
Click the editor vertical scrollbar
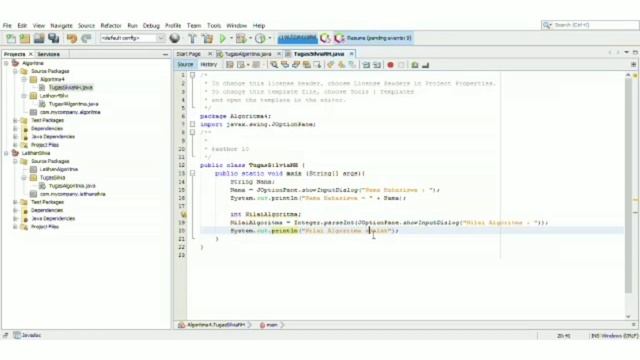pos(628,186)
